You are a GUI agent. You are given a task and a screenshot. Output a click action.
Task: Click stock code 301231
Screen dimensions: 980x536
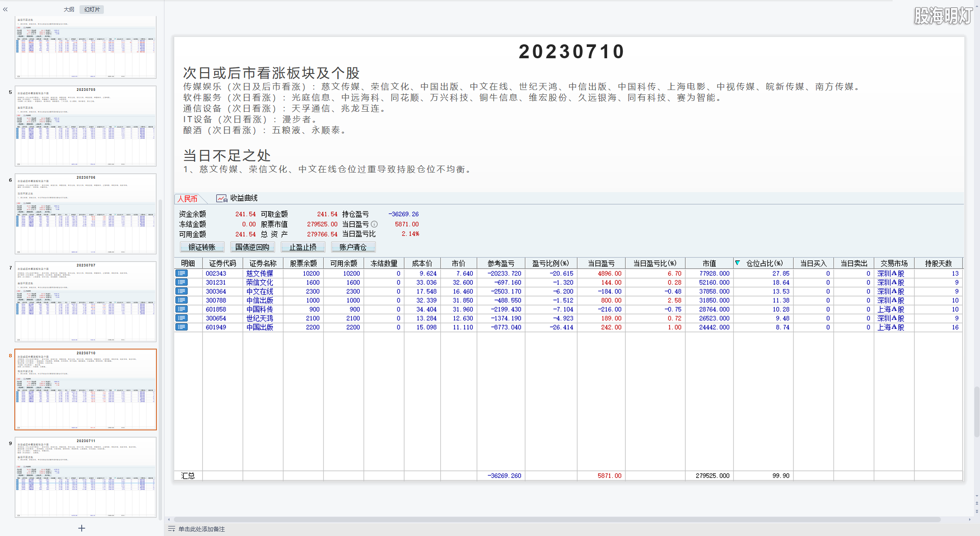point(216,283)
